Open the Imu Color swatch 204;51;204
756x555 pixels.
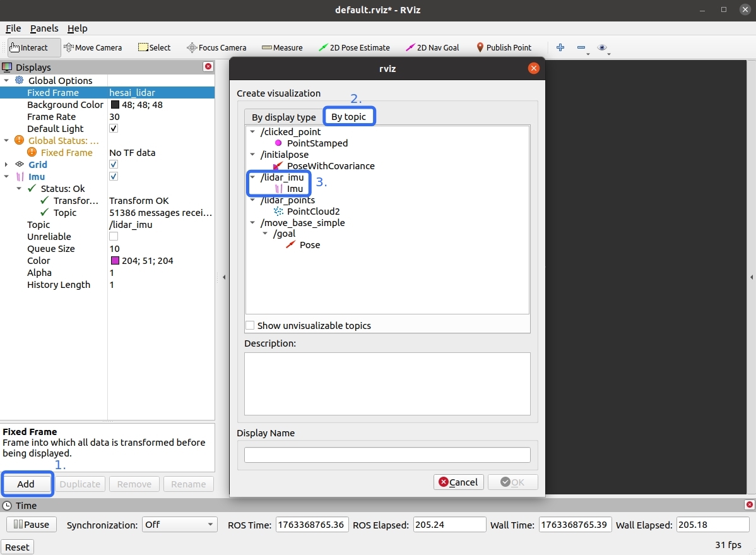coord(116,260)
